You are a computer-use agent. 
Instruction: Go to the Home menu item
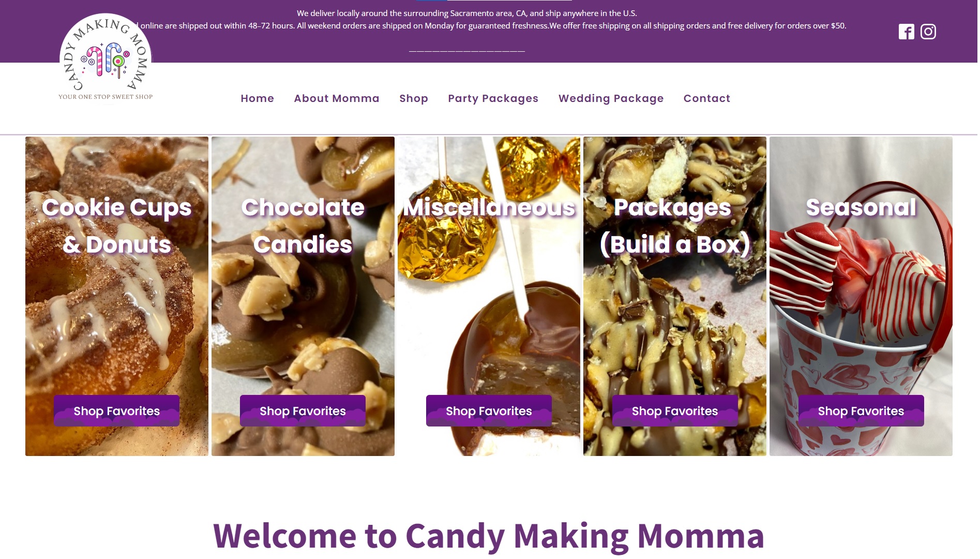(257, 98)
